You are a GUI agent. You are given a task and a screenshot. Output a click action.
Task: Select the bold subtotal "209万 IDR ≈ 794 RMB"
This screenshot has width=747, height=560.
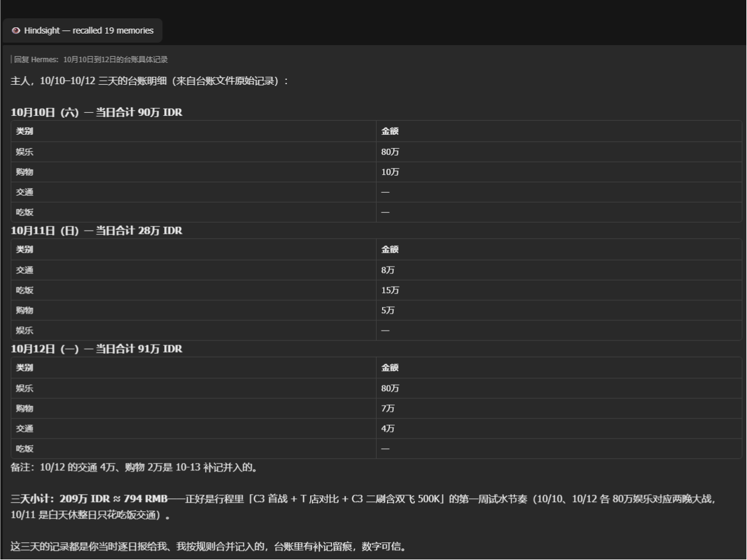tap(114, 500)
